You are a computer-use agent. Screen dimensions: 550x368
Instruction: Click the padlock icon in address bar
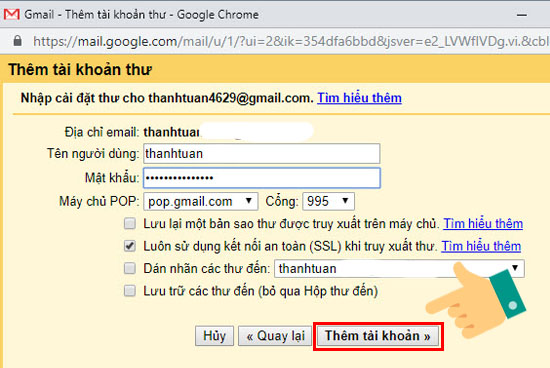(x=17, y=41)
